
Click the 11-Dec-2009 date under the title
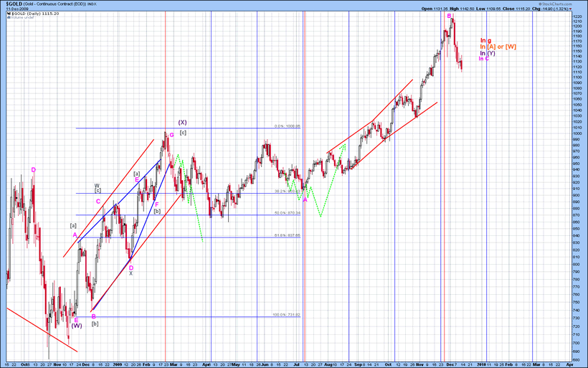16,9
